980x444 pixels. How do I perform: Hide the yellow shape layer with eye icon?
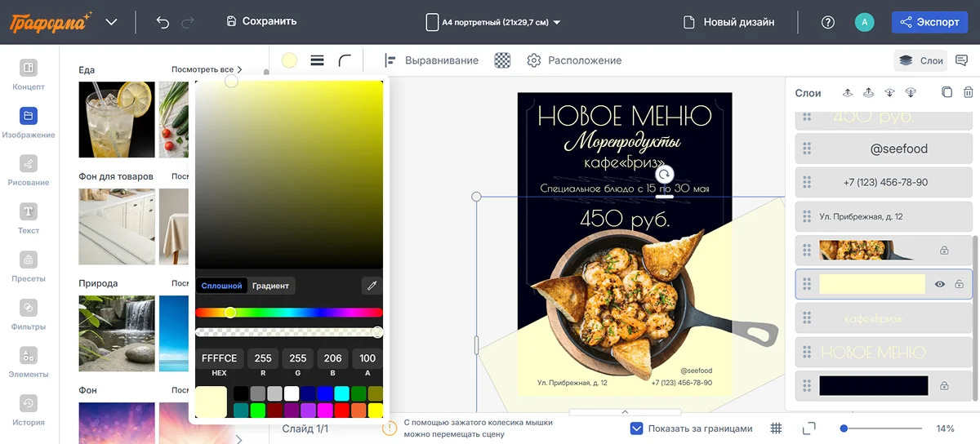click(x=940, y=284)
